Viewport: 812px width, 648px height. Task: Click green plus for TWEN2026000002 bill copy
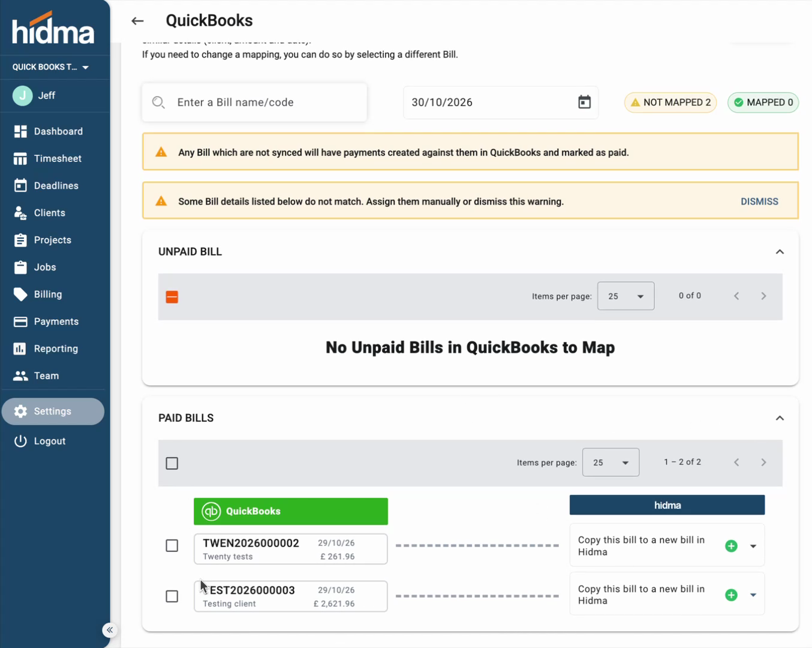(x=731, y=546)
